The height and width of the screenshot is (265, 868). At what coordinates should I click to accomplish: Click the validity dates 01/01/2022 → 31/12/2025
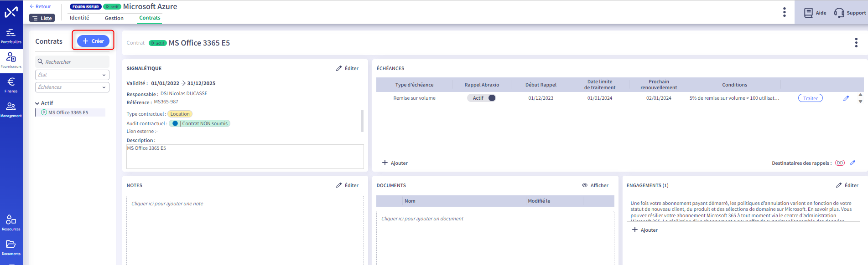[183, 83]
